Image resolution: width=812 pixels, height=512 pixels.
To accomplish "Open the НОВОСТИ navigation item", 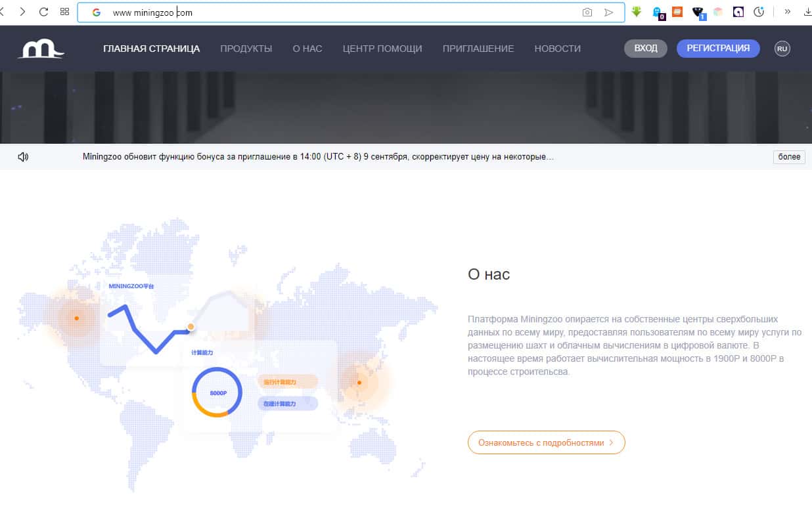I will pos(558,49).
